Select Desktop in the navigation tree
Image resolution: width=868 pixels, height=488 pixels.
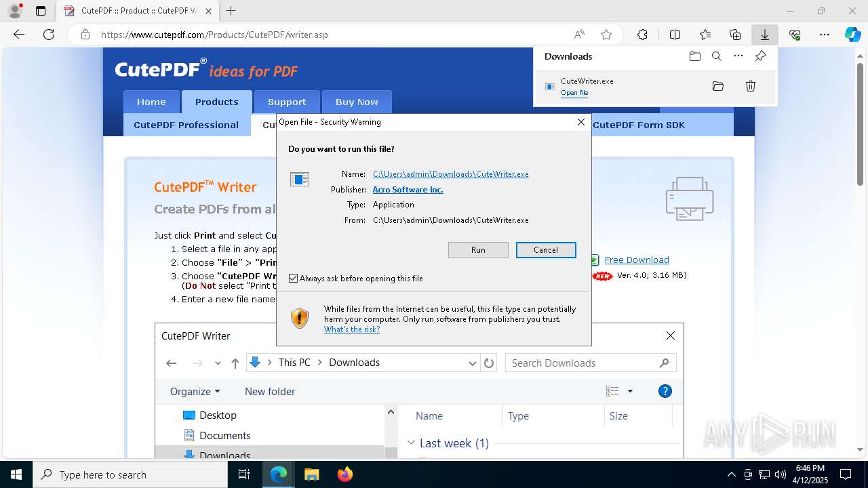[210, 415]
